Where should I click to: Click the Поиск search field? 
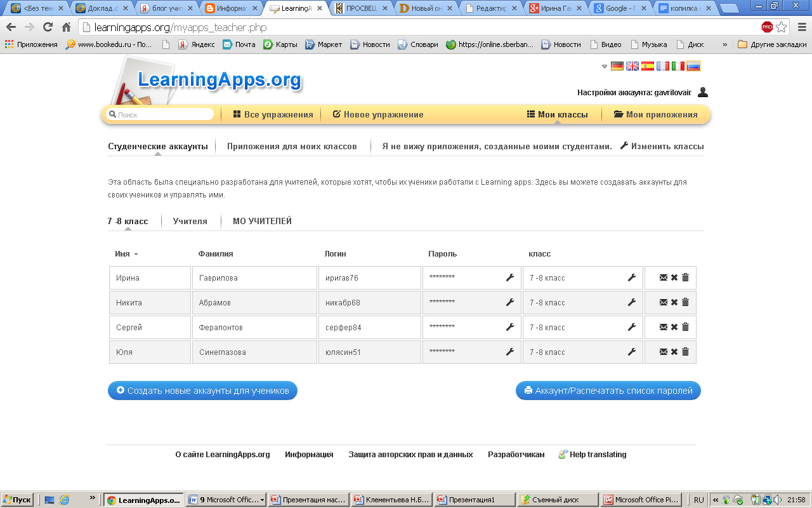(160, 114)
